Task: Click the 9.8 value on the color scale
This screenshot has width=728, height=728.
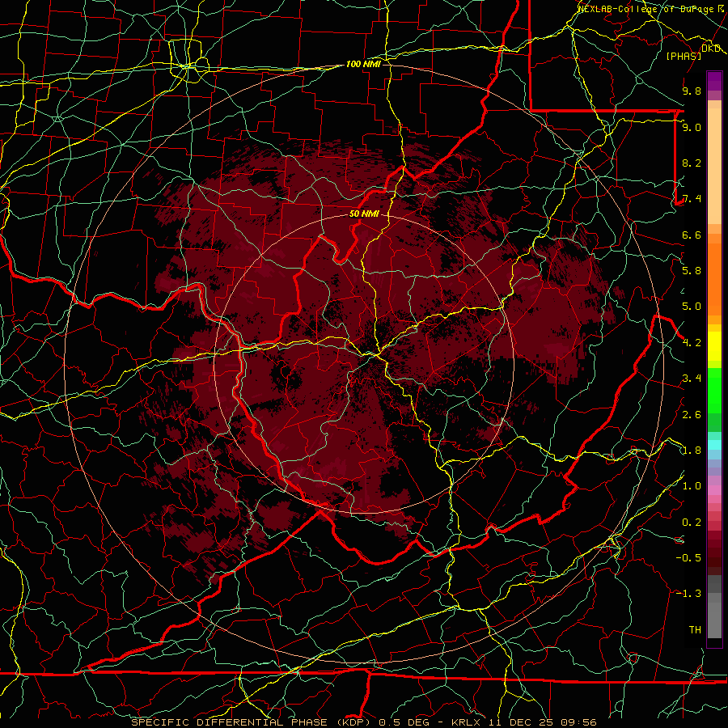Action: point(692,91)
